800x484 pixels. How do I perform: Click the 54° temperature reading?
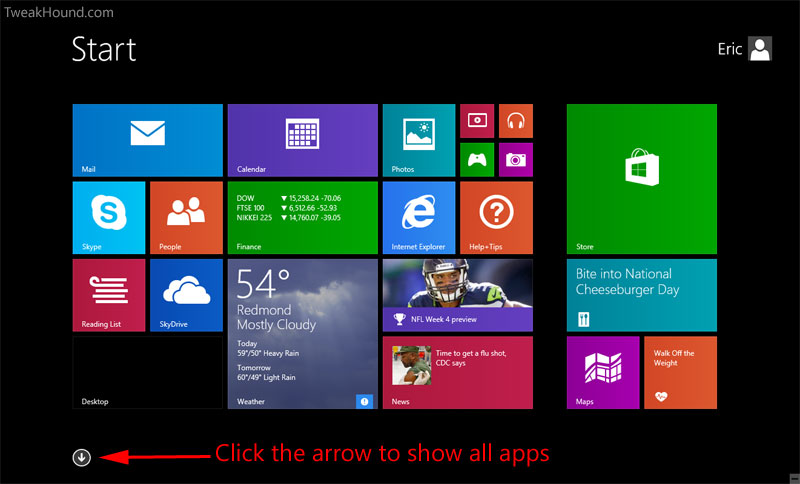point(263,284)
